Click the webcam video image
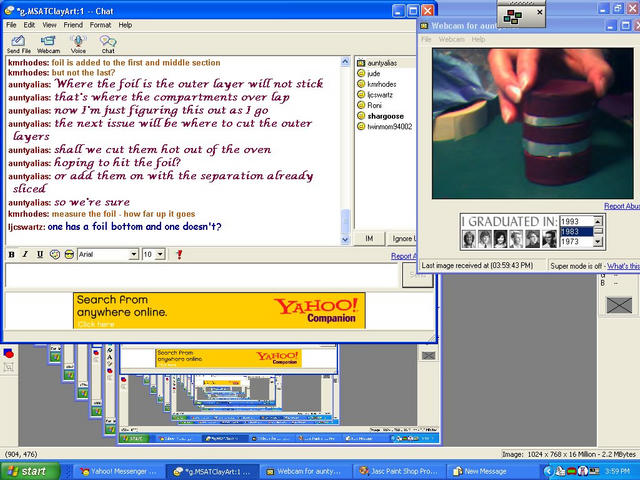 [x=533, y=123]
